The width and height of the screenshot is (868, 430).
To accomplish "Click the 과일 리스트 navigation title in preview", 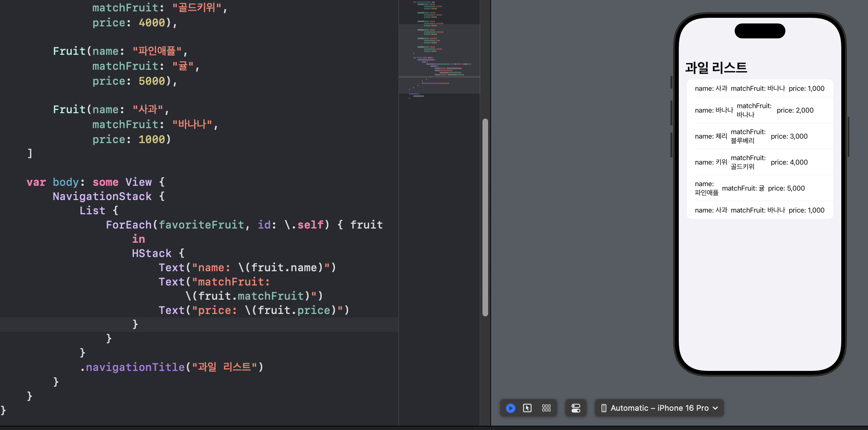I will (x=716, y=68).
